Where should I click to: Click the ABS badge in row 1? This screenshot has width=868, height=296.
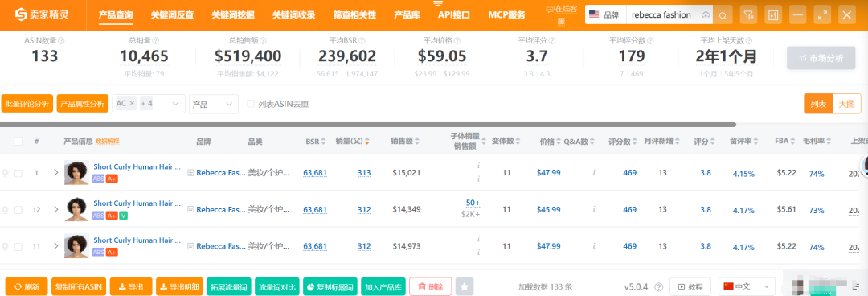pos(99,179)
